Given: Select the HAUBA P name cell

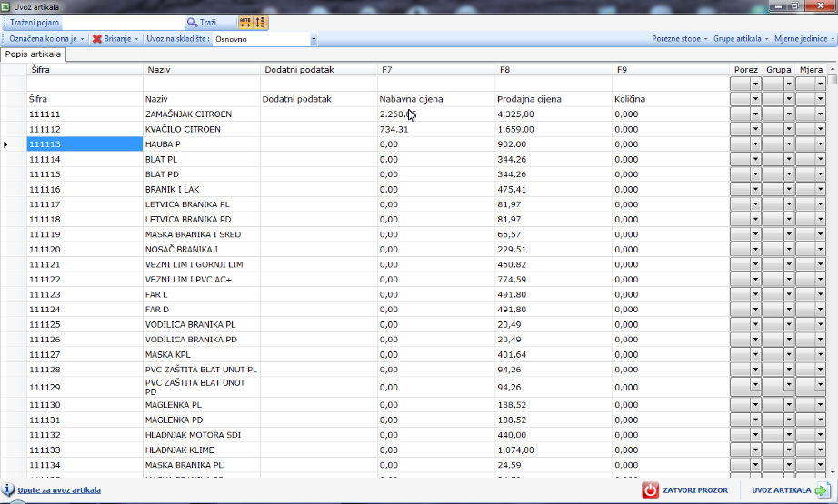Looking at the screenshot, I should point(202,144).
